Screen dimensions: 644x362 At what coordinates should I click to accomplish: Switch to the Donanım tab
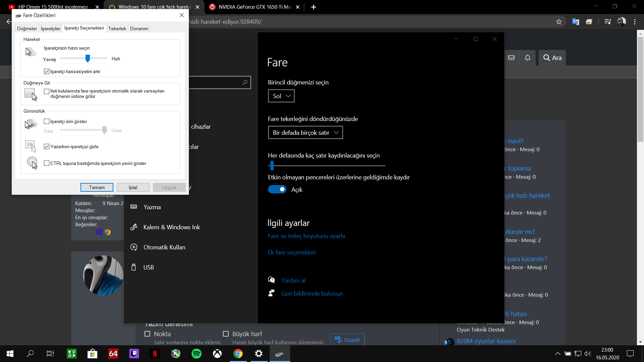[x=139, y=28]
